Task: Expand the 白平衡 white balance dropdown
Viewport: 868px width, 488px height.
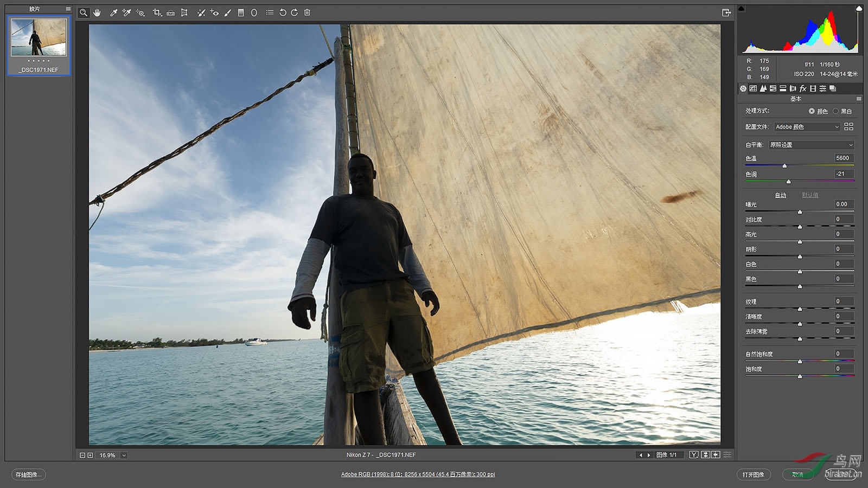Action: tap(812, 145)
